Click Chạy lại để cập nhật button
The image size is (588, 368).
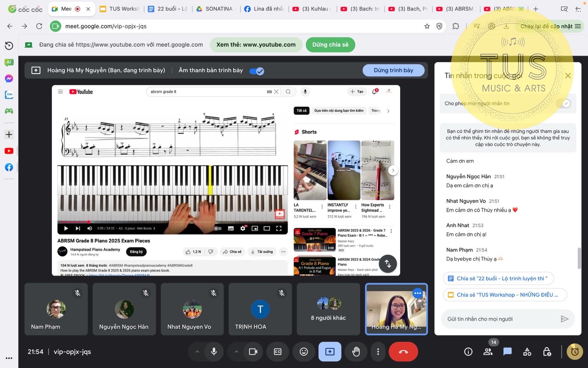coord(550,26)
